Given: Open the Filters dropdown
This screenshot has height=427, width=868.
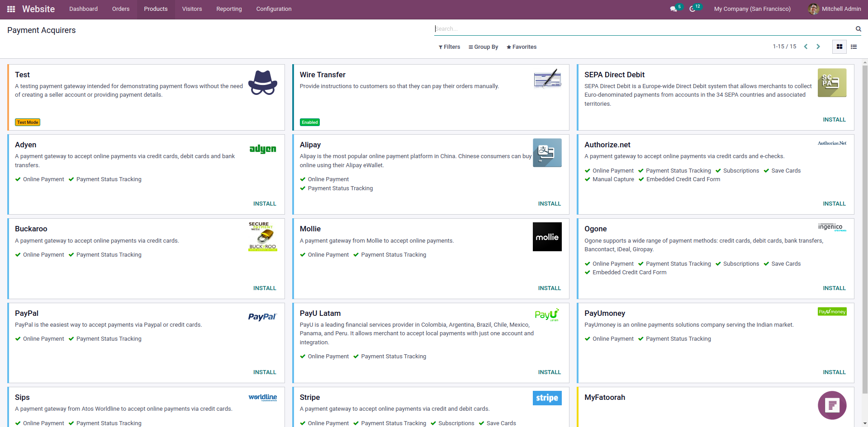Looking at the screenshot, I should coord(449,47).
